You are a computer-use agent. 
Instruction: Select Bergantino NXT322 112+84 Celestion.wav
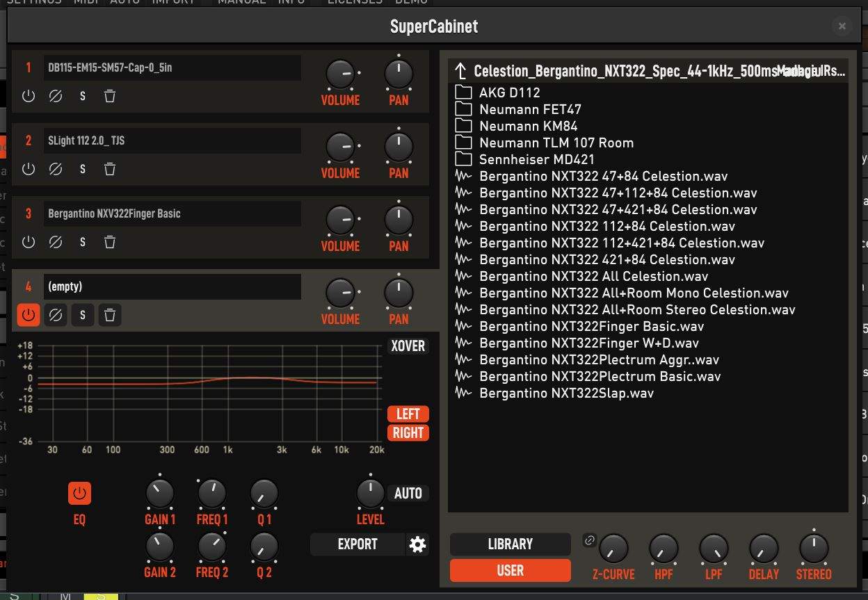pyautogui.click(x=648, y=226)
